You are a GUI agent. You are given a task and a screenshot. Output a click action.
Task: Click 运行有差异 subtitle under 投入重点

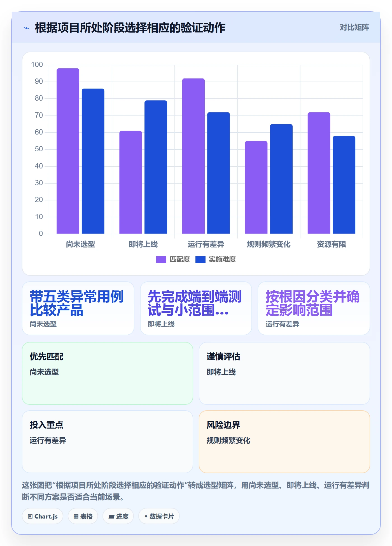tap(48, 441)
